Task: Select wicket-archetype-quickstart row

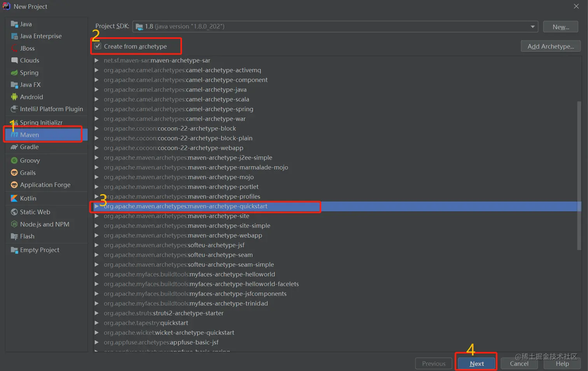Action: click(337, 332)
